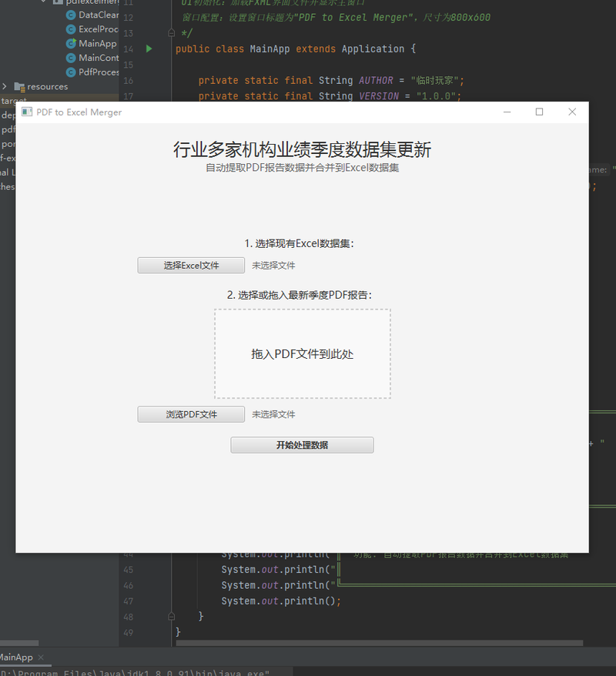Open the MainApp class in project tree

(x=98, y=44)
